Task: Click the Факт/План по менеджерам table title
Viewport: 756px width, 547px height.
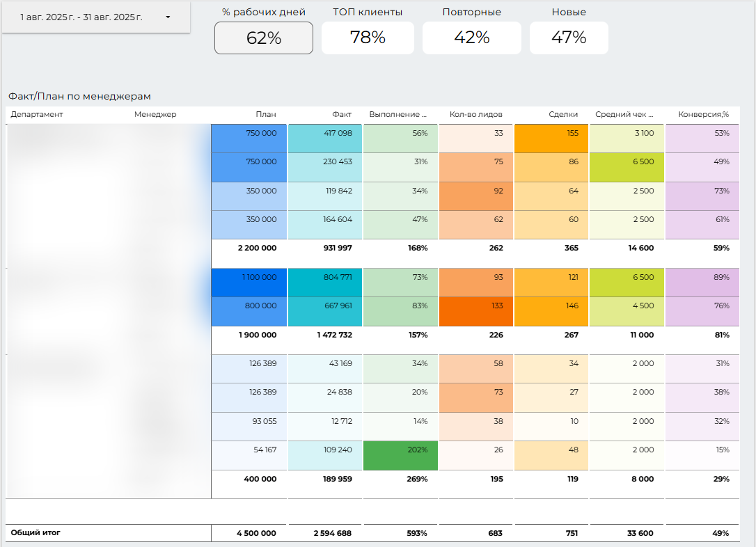Action: coord(79,97)
